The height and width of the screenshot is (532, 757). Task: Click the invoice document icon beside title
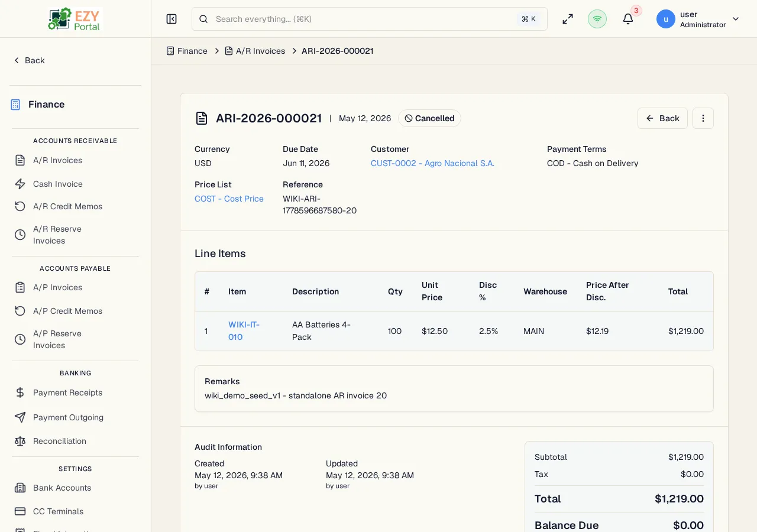click(202, 118)
